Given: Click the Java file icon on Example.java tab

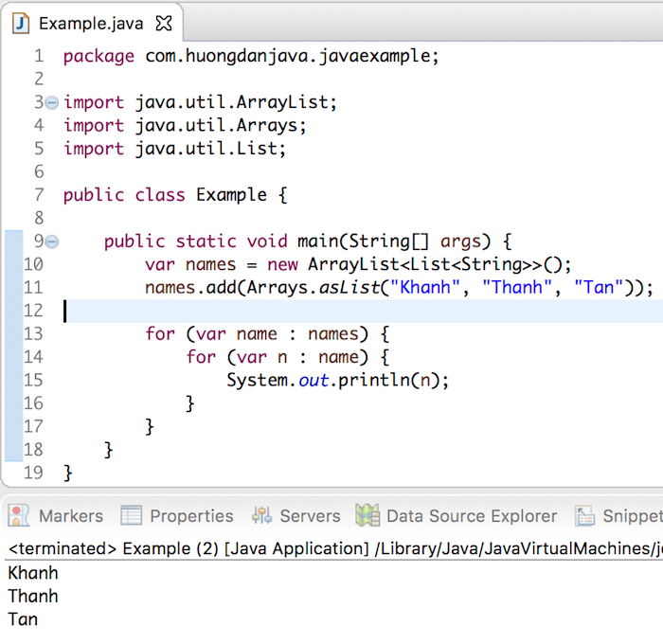Looking at the screenshot, I should [20, 24].
